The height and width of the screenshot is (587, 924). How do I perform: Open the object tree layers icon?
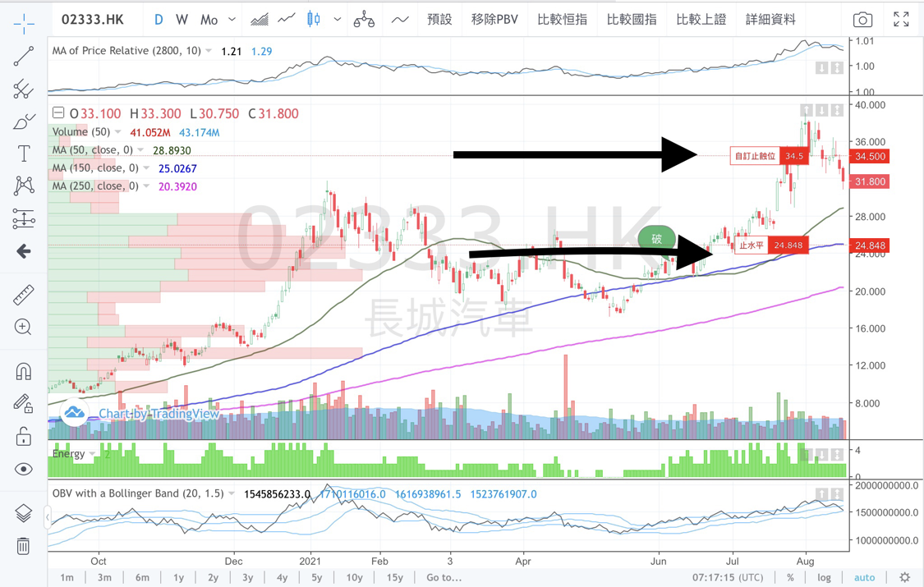coord(24,513)
